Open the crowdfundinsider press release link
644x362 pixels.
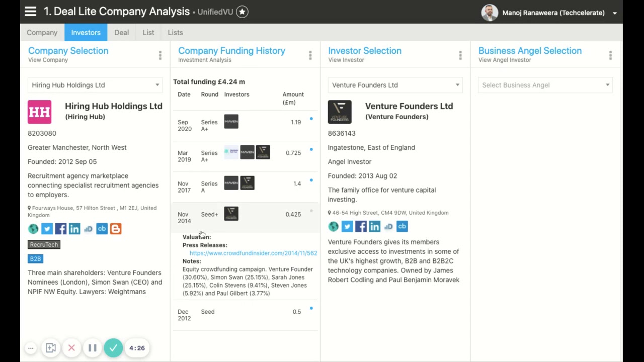click(253, 253)
